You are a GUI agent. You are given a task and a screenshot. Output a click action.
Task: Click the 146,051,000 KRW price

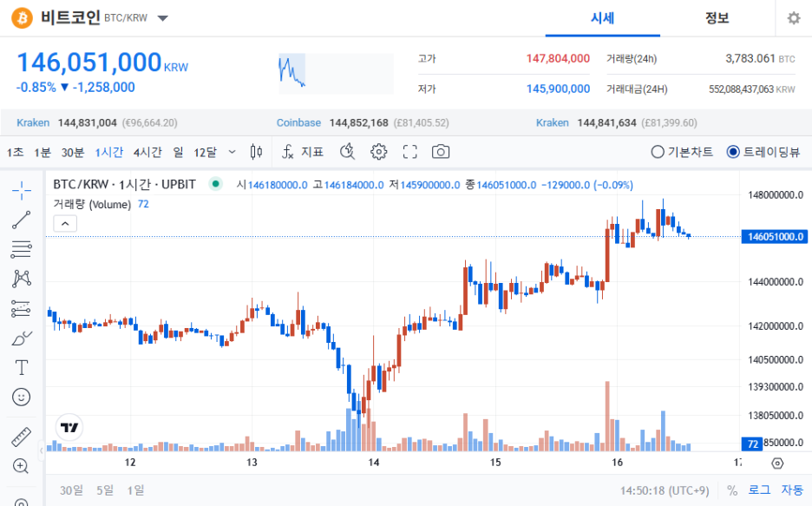point(102,62)
